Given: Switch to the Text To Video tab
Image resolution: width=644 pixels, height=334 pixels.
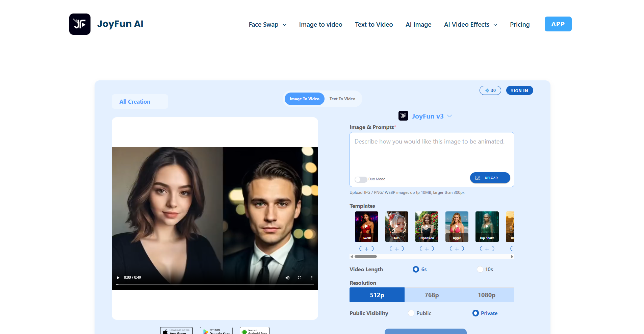Looking at the screenshot, I should [x=342, y=99].
